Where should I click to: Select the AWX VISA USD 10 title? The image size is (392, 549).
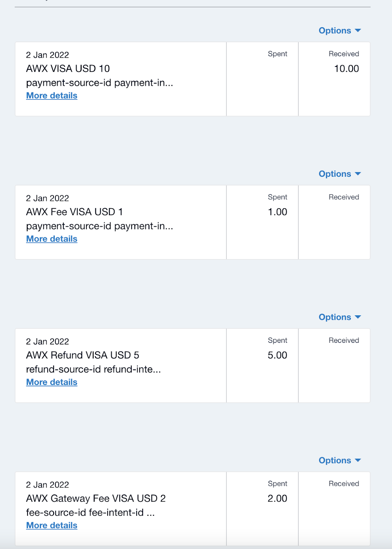click(x=68, y=69)
